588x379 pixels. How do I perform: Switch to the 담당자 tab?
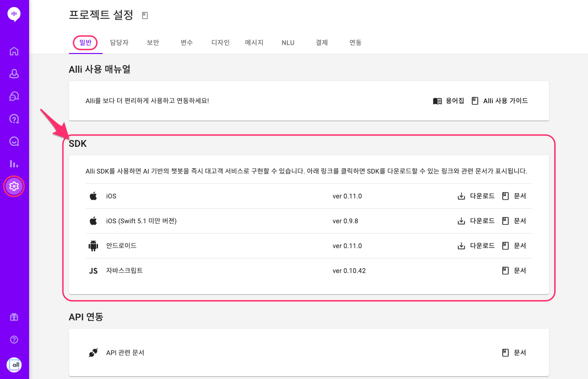[119, 43]
